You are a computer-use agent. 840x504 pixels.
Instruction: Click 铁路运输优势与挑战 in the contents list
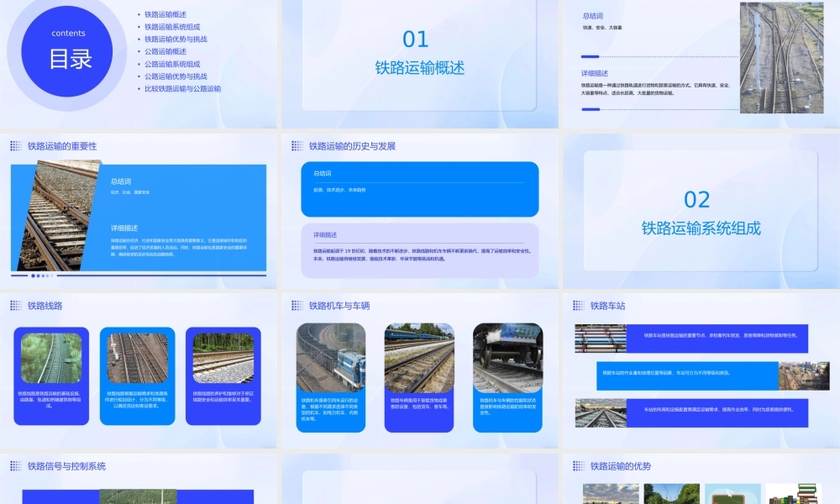coord(176,39)
